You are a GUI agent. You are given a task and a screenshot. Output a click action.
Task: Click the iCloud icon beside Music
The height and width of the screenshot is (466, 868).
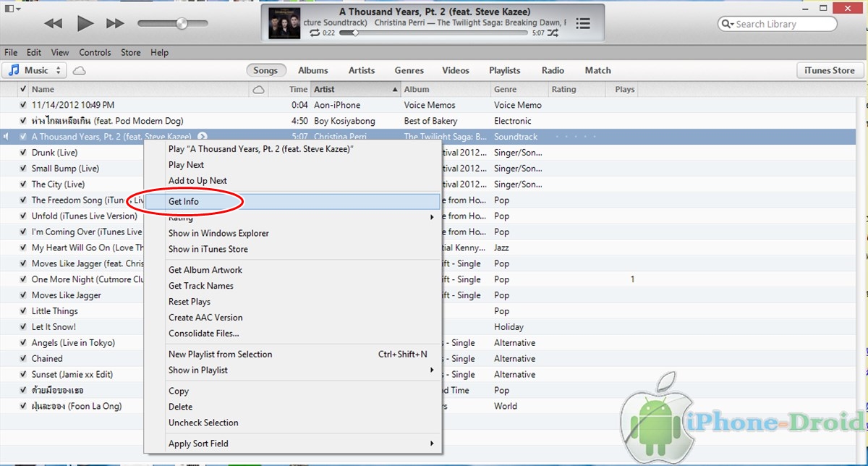click(80, 71)
